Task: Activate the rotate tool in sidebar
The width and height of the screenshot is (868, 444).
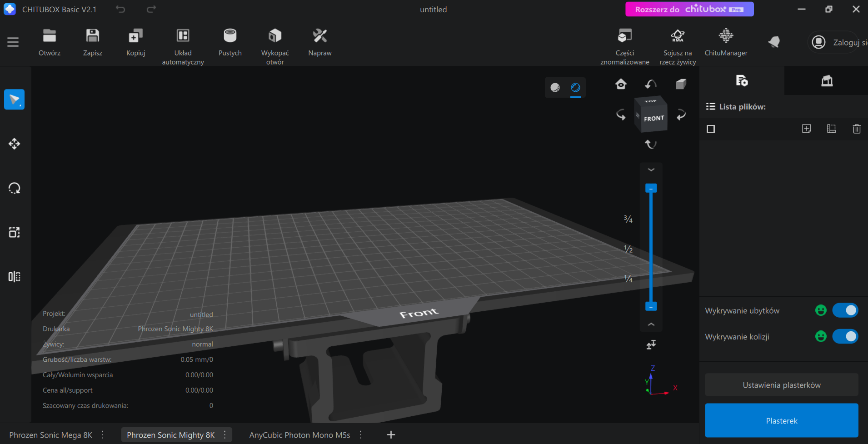Action: [15, 188]
